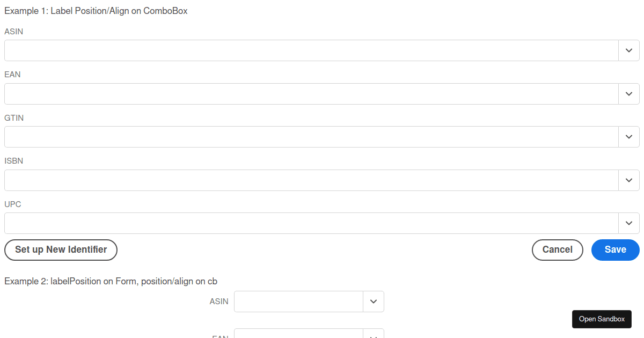
Task: Focus the GTIN input field
Action: click(x=311, y=137)
